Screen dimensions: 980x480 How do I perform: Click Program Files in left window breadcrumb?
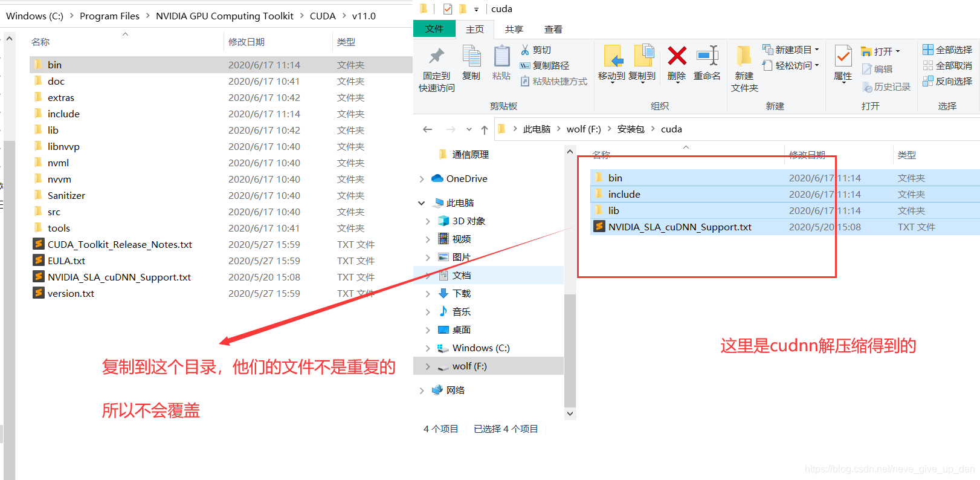coord(109,16)
